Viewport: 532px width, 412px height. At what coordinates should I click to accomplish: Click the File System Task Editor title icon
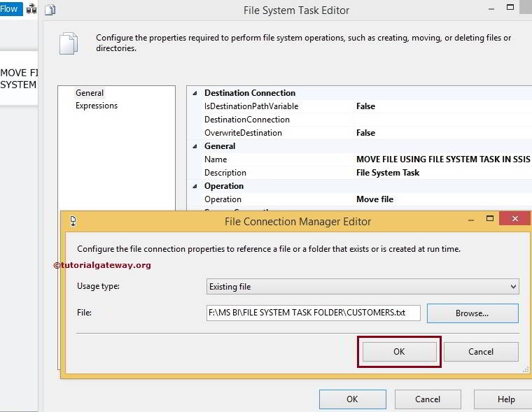click(50, 10)
